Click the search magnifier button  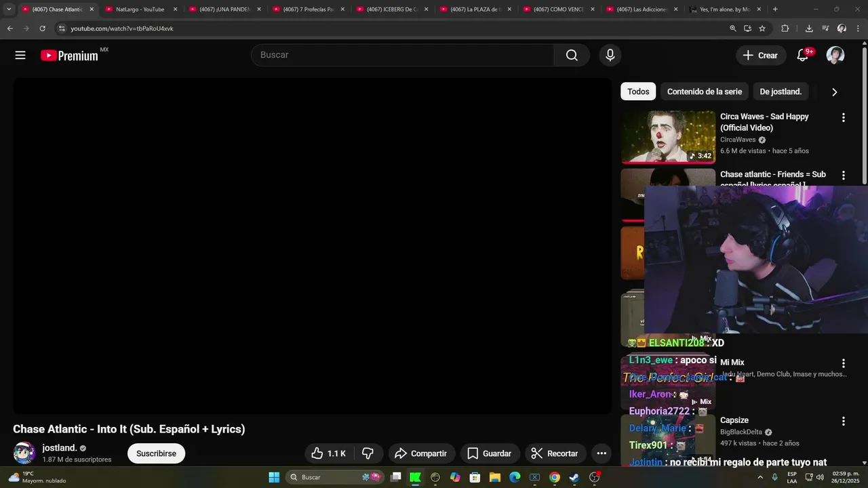click(x=572, y=56)
